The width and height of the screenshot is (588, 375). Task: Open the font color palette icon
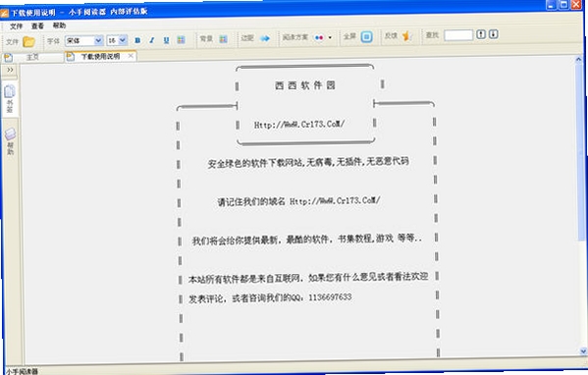coord(181,39)
